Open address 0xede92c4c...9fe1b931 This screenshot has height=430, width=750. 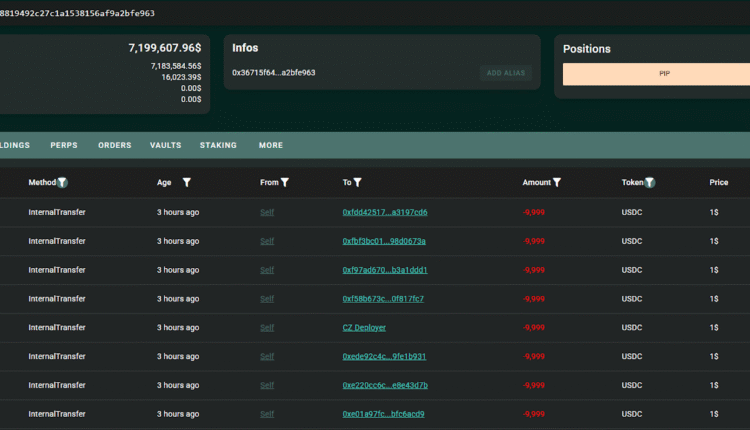click(384, 356)
